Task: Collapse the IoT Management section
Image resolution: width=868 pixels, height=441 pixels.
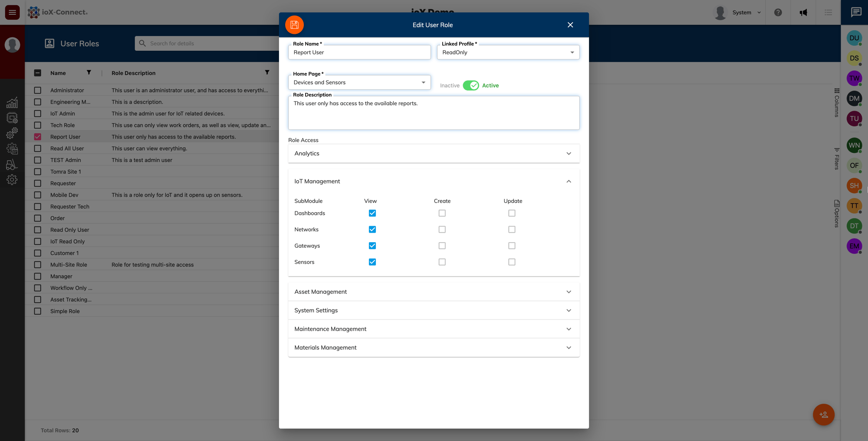Action: 569,181
